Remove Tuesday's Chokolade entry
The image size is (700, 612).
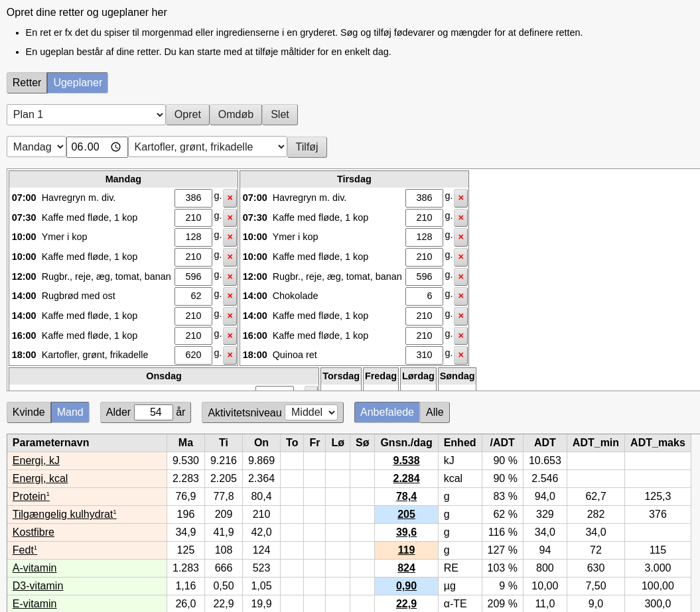[x=460, y=296]
